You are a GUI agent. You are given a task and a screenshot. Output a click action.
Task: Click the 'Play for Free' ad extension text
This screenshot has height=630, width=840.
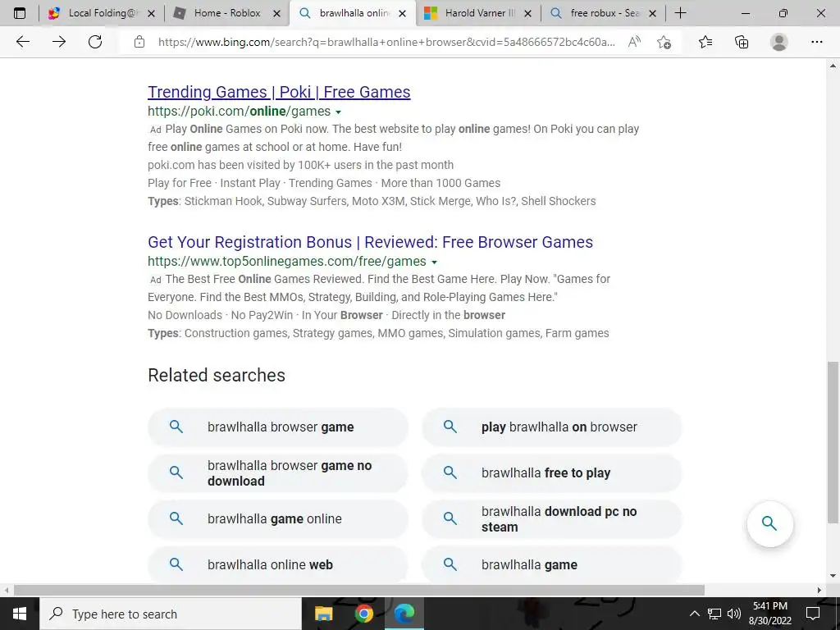180,183
